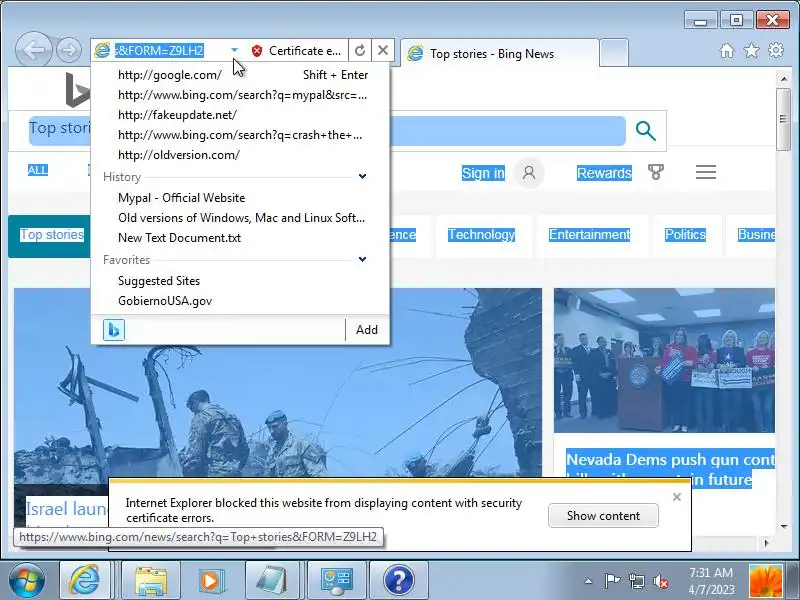
Task: Click the Forward navigation arrow
Action: coord(69,50)
